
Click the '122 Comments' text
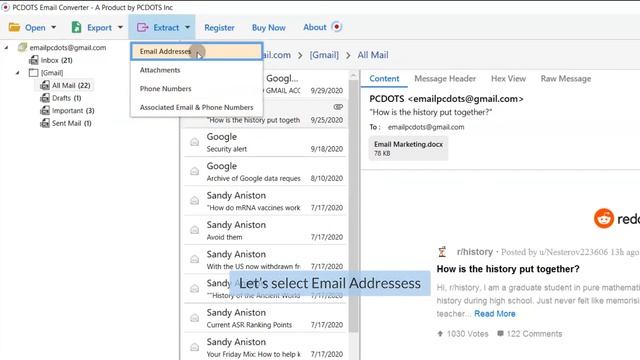(x=534, y=334)
